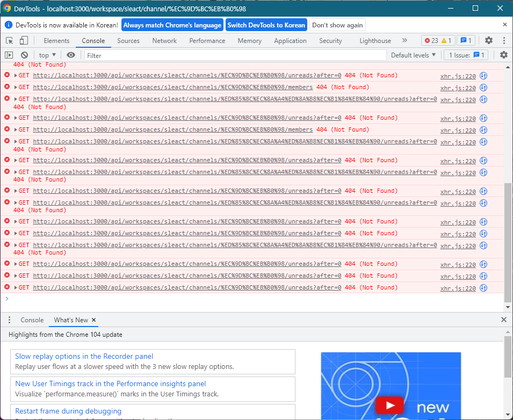Switch to the Application tab
The image size is (513, 420).
[x=290, y=41]
